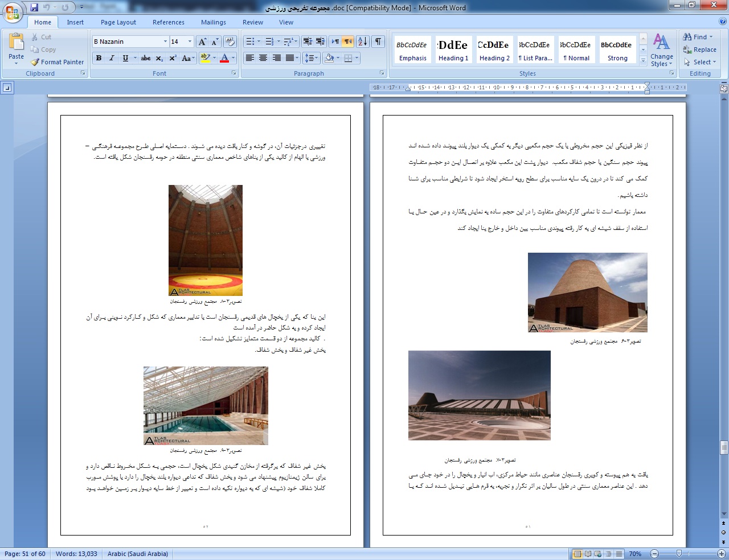Toggle right-to-left text direction

tap(348, 42)
